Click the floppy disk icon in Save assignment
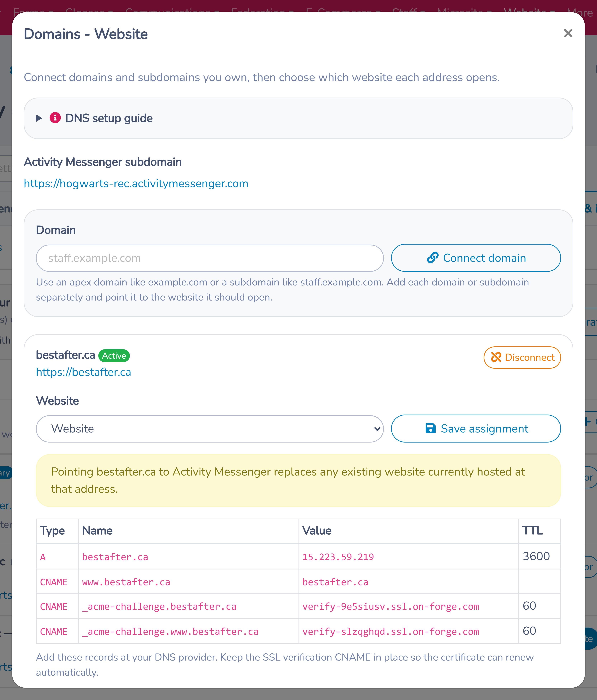This screenshot has width=597, height=700. coord(430,428)
